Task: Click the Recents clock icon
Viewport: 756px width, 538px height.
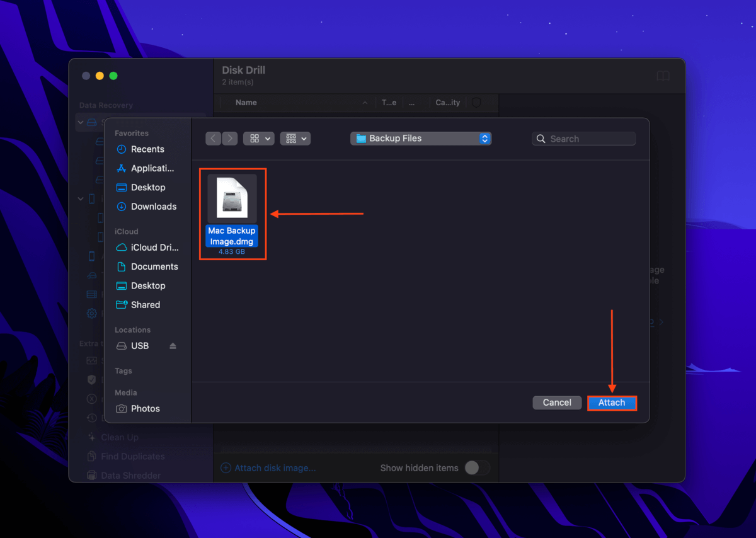Action: pos(122,149)
